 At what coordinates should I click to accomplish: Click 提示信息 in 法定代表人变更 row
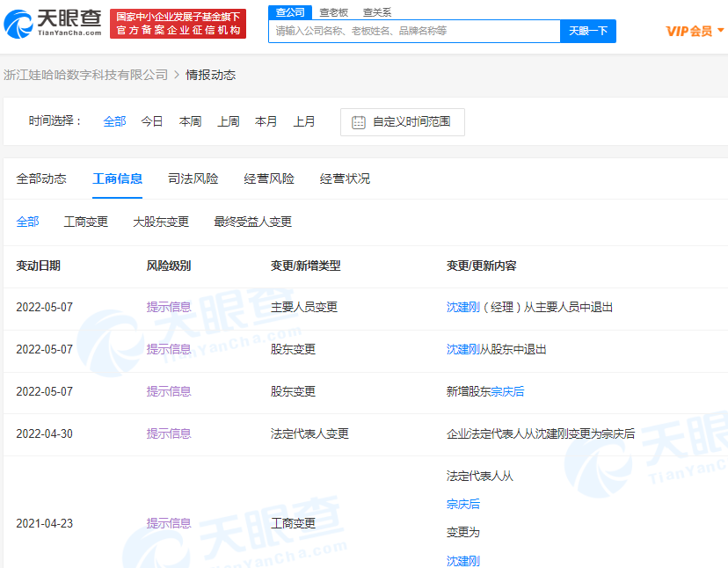(169, 433)
